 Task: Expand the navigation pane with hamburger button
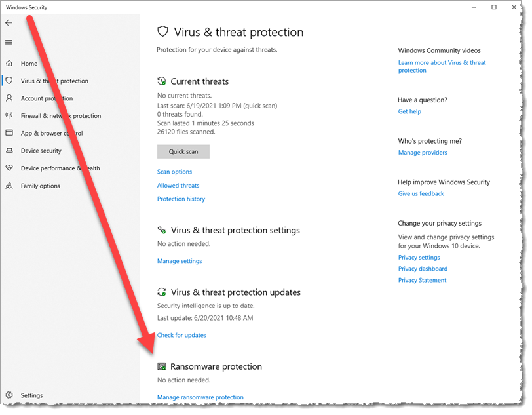[x=10, y=42]
